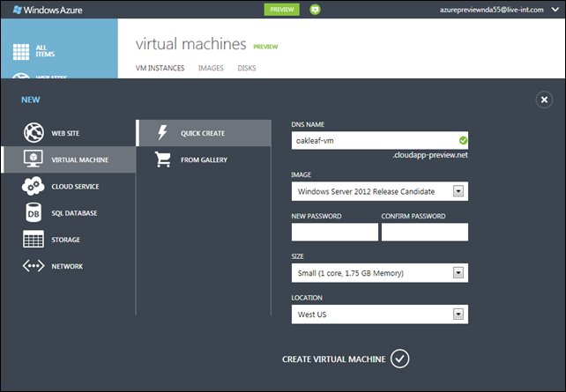This screenshot has height=392, width=566.
Task: Click the Web Site globe icon
Action: (x=34, y=133)
